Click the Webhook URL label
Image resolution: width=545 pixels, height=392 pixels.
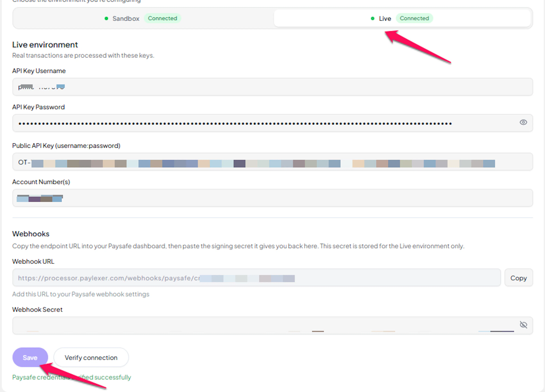click(x=33, y=262)
